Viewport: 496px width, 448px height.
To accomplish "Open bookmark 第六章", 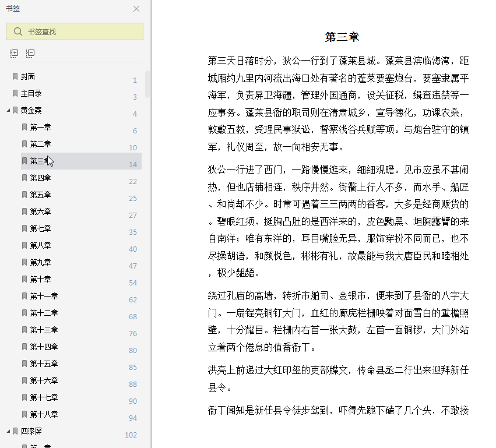I will pos(40,211).
